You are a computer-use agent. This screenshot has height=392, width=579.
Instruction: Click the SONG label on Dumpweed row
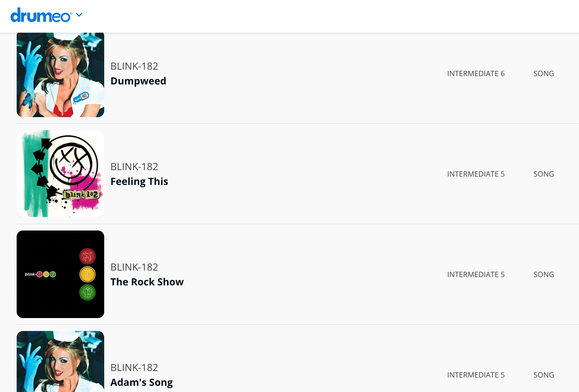544,74
